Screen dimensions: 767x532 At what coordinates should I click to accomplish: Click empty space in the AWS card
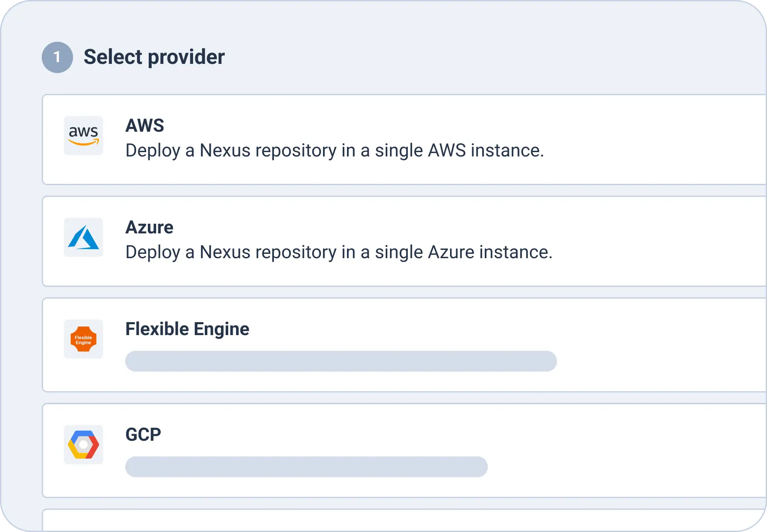tap(652, 139)
